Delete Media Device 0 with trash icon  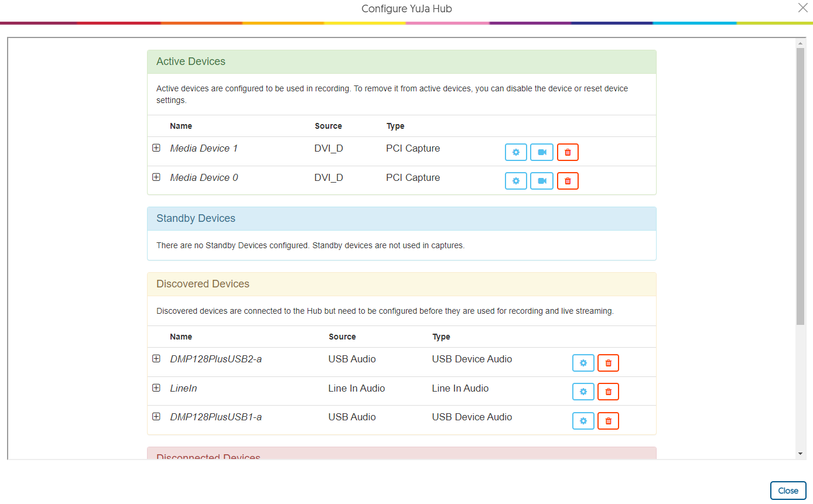tap(568, 181)
